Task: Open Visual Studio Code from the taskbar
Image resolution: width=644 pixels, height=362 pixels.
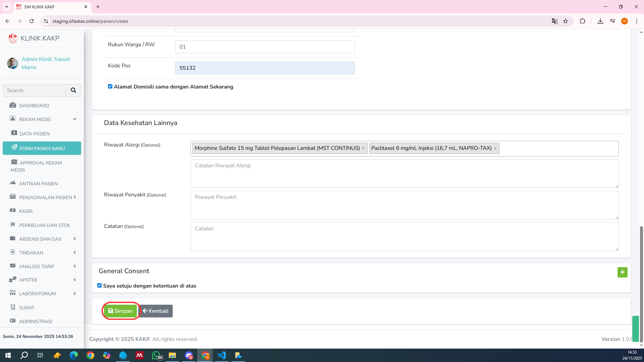Action: 222,355
